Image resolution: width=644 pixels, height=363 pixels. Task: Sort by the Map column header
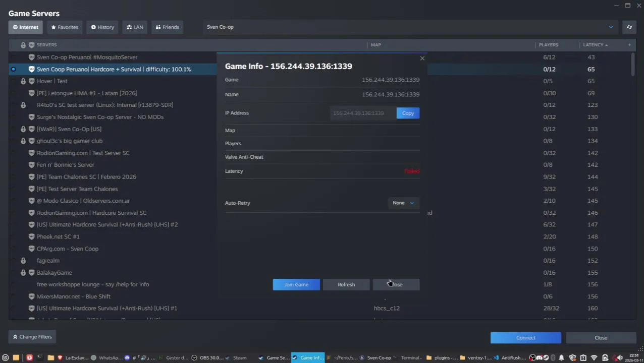[375, 45]
